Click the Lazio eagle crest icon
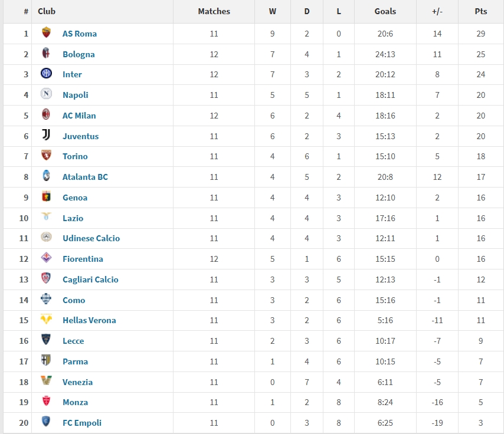Viewport: 504px width, 434px height. tap(46, 218)
